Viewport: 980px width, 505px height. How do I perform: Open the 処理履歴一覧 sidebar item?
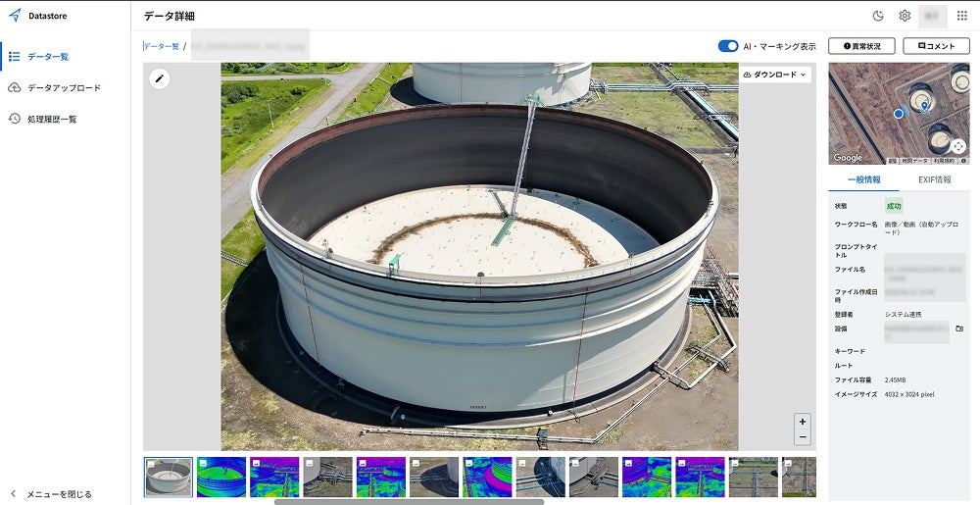click(65, 119)
